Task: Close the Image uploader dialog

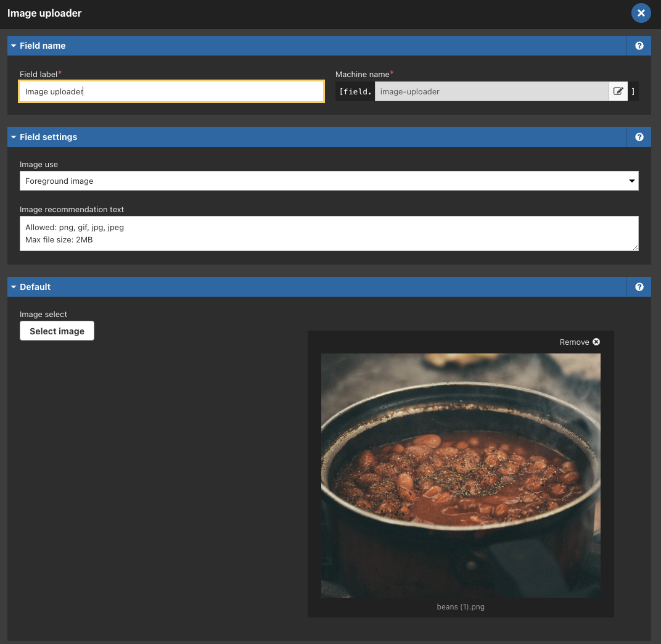Action: 641,13
